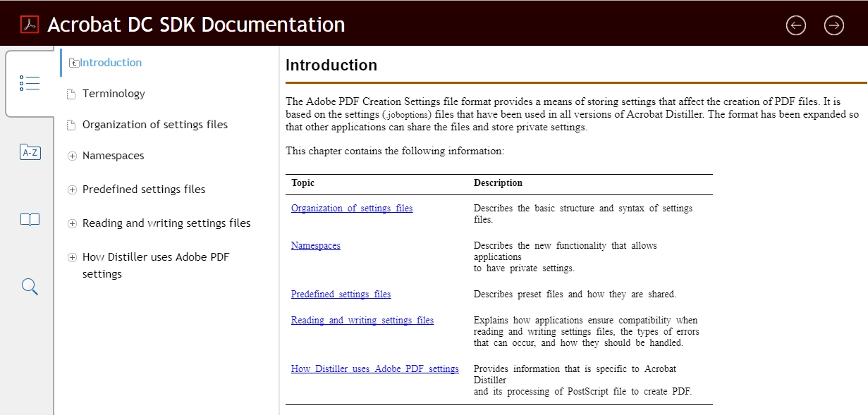868x415 pixels.
Task: Select Predefined settings files tree entry
Action: click(x=144, y=190)
